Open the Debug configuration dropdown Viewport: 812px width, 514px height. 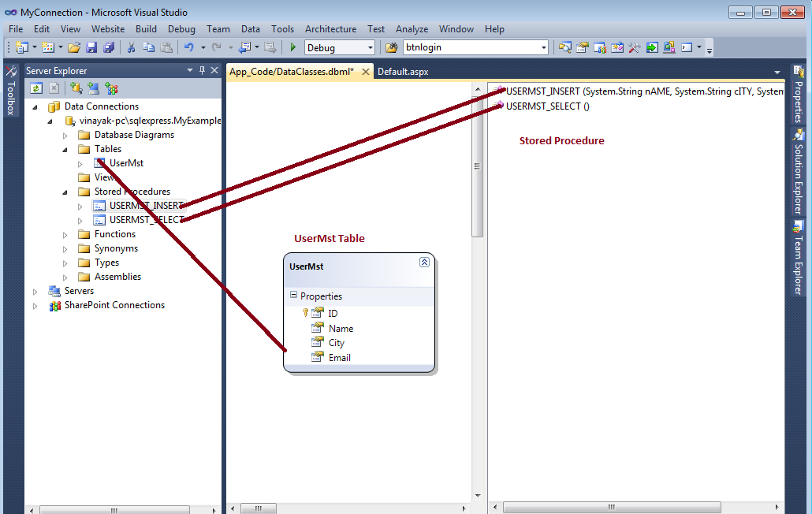click(370, 48)
